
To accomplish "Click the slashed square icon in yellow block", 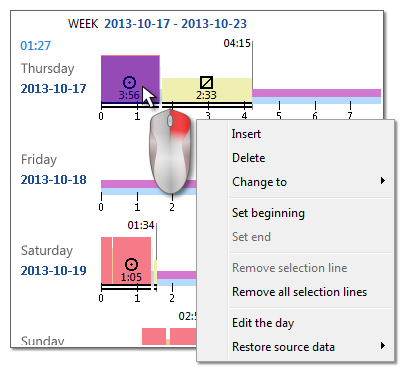I will 206,82.
